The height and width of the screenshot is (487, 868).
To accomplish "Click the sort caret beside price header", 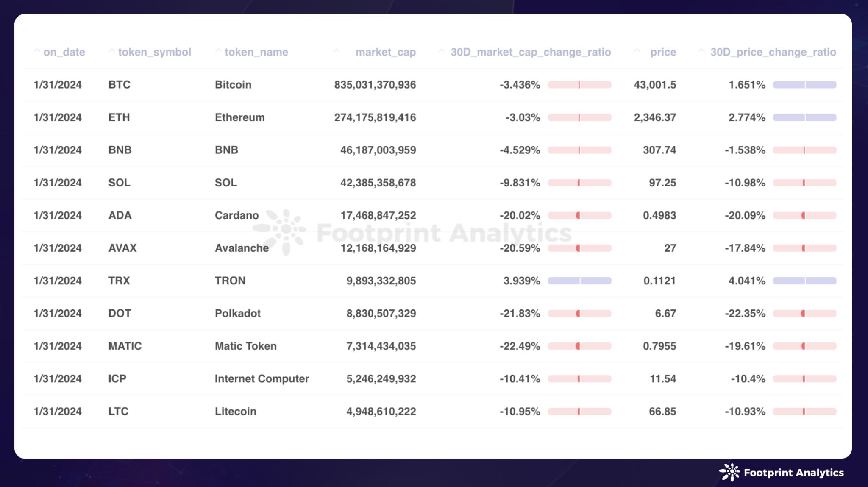I will click(x=637, y=51).
